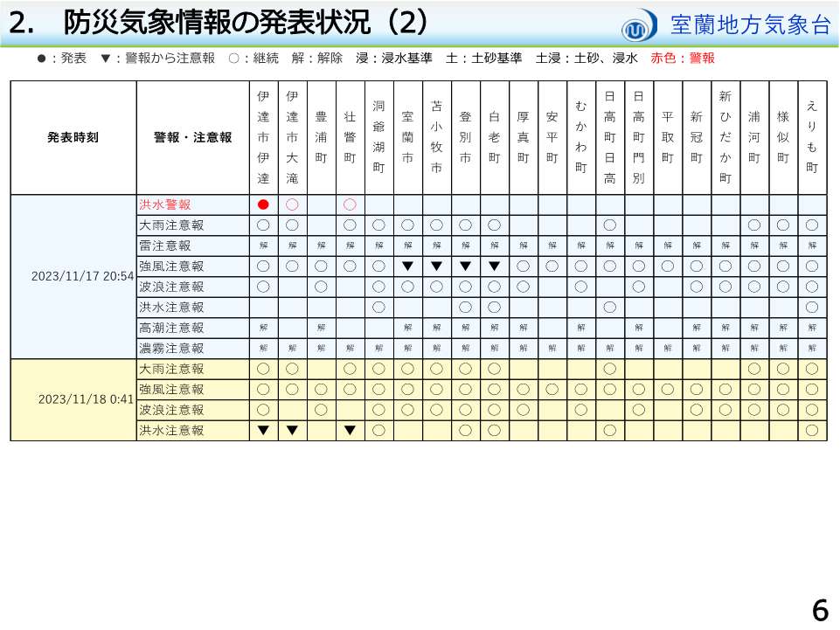The height and width of the screenshot is (630, 840).
Task: Click the 日高町門別 column header
Action: click(639, 137)
